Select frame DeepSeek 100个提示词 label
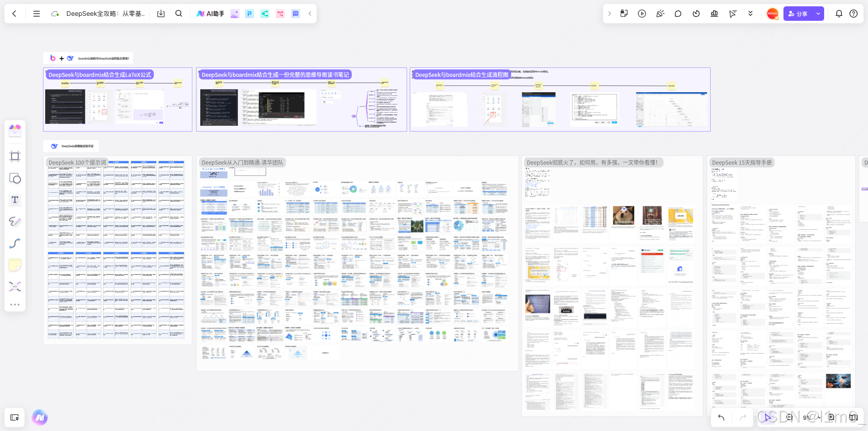 click(77, 162)
